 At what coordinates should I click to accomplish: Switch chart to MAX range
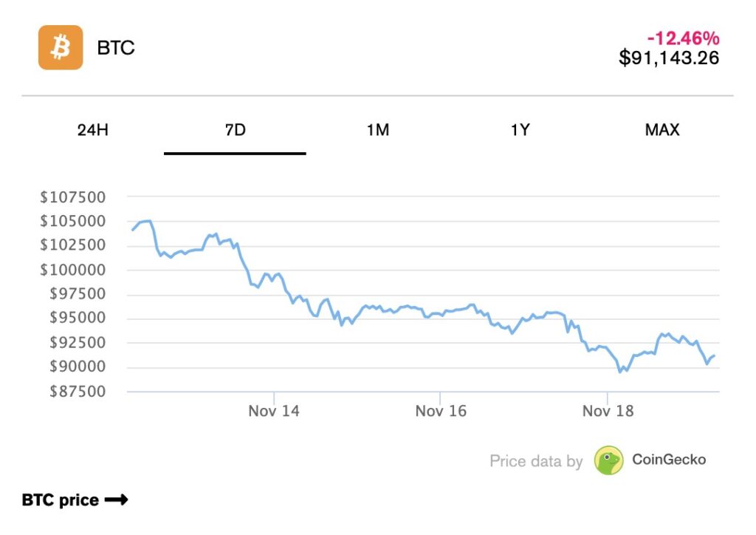point(662,130)
